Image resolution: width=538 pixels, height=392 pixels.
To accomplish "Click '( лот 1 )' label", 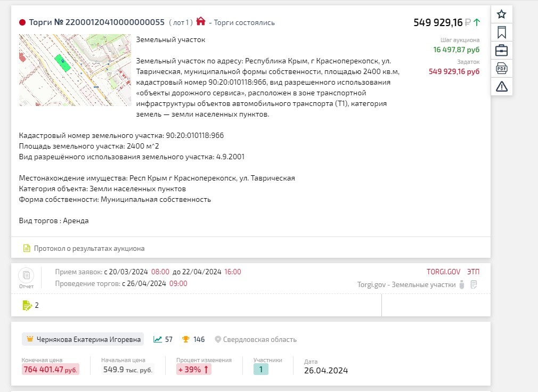I will point(181,22).
